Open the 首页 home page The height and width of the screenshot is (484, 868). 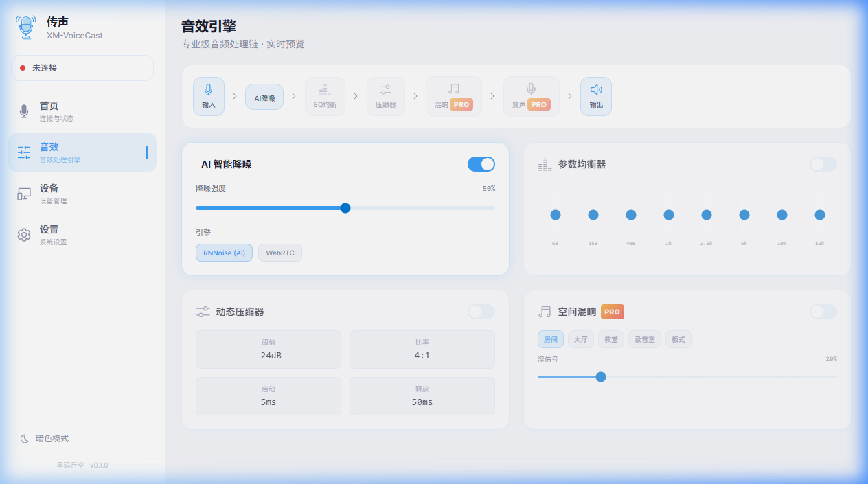[x=82, y=111]
